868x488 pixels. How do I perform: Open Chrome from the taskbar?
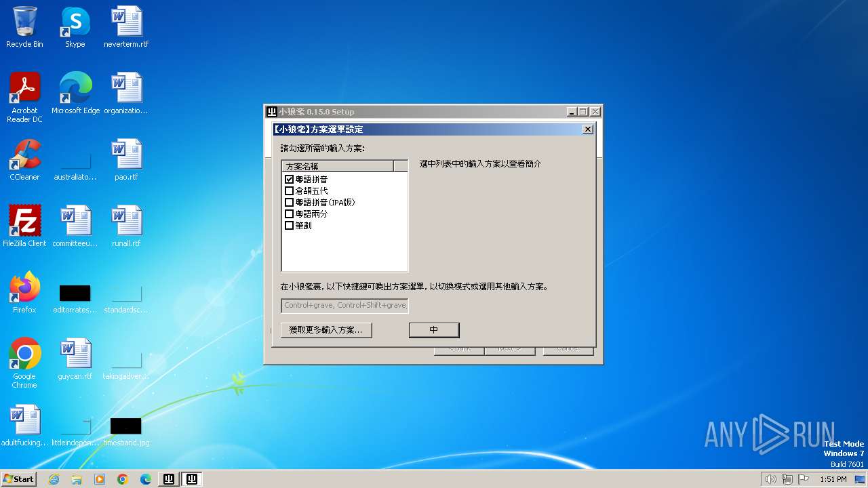coord(123,479)
